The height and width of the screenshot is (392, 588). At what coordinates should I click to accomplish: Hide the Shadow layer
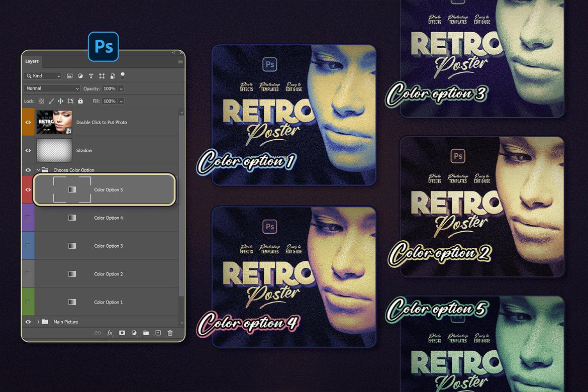coord(28,150)
